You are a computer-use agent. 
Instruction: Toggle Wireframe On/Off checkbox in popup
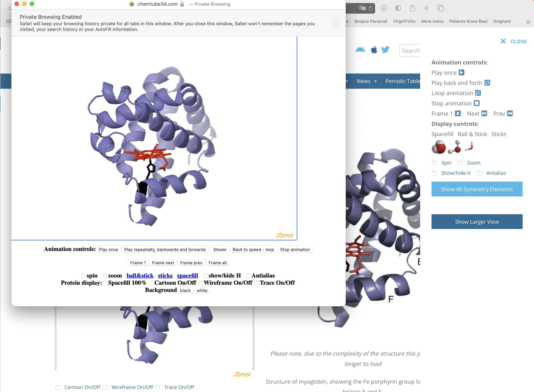201,283
